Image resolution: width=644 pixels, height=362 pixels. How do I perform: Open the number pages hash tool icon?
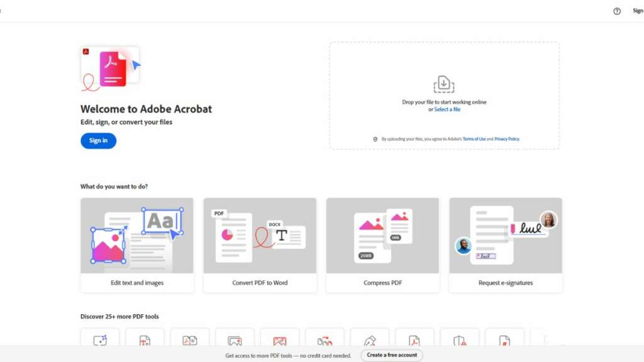pos(504,341)
